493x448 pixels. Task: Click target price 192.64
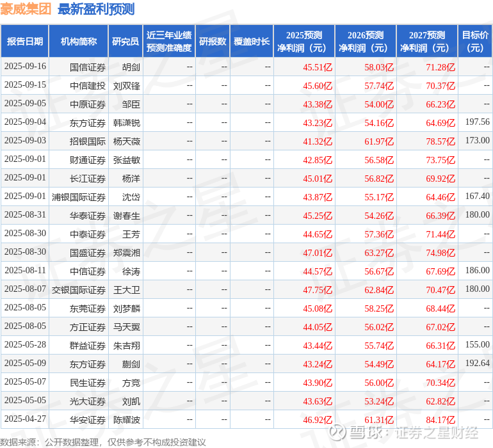[477, 363]
